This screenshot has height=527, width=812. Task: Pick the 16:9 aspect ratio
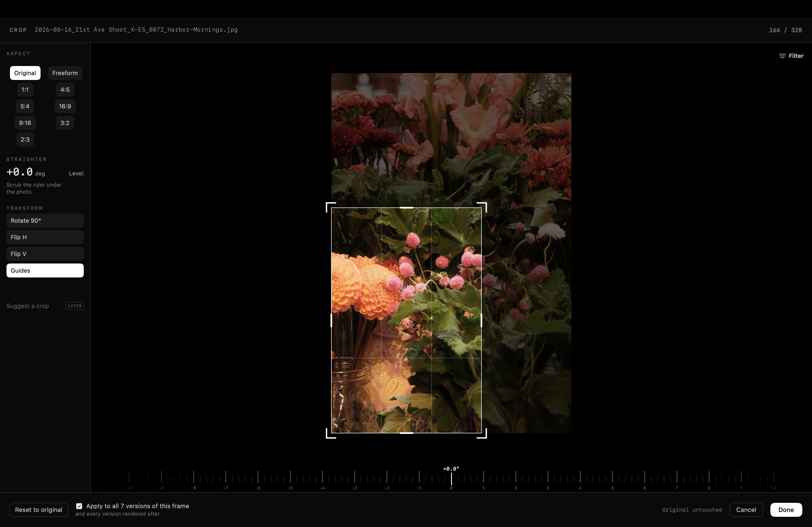[65, 106]
